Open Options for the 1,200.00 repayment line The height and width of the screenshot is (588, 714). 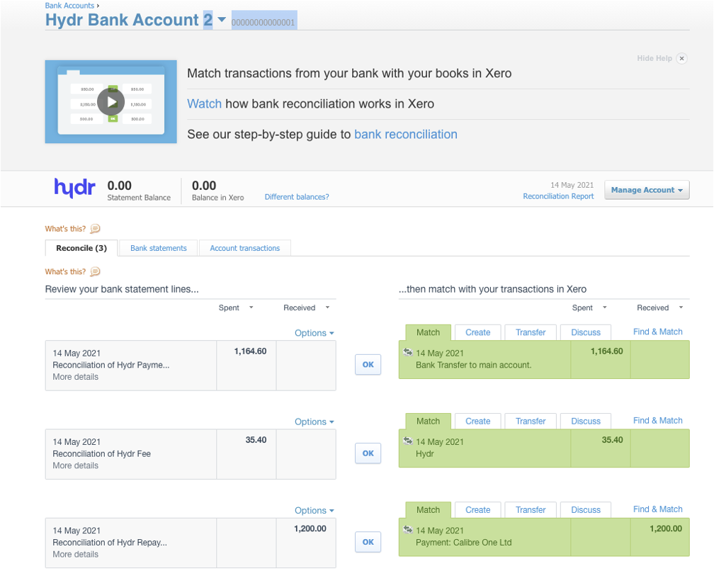click(x=314, y=511)
